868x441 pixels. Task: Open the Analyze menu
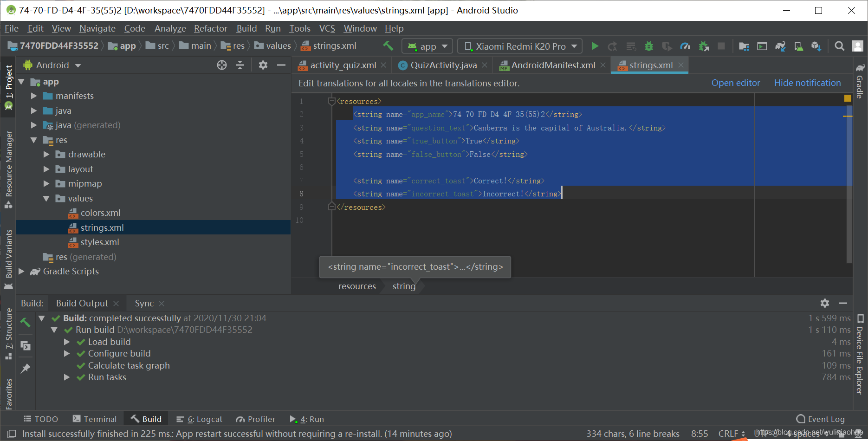tap(170, 28)
